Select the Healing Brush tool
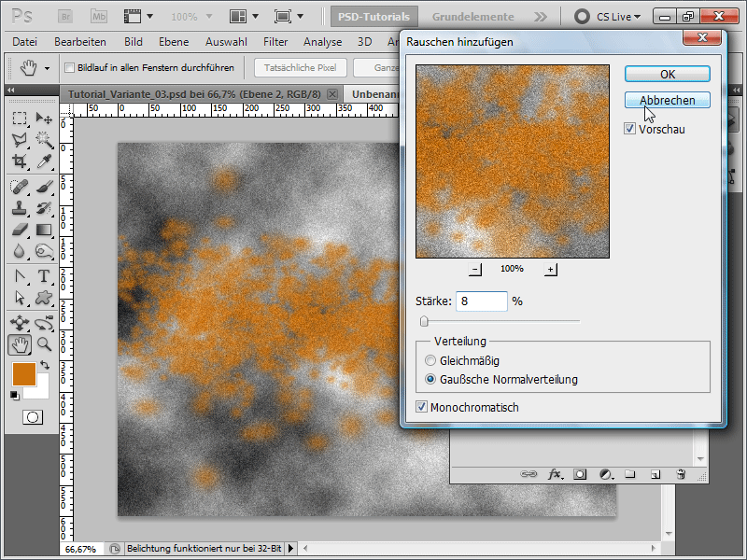Image resolution: width=747 pixels, height=560 pixels. 20,187
